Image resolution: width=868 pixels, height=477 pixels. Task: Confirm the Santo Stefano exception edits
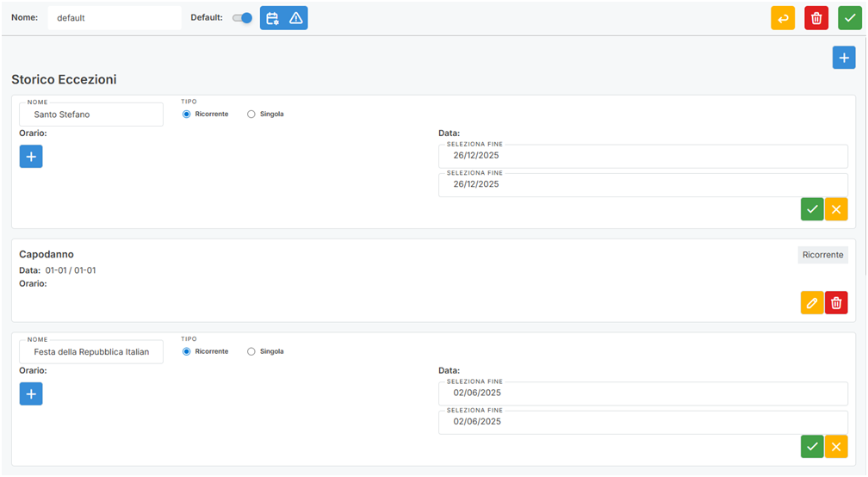pyautogui.click(x=812, y=209)
